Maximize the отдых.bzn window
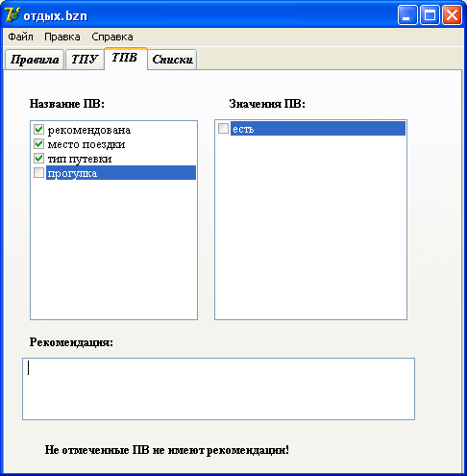The width and height of the screenshot is (467, 476). click(430, 14)
